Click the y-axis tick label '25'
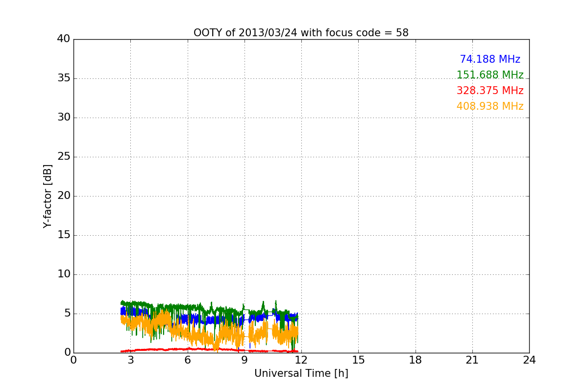This screenshot has height=392, width=588. [64, 157]
